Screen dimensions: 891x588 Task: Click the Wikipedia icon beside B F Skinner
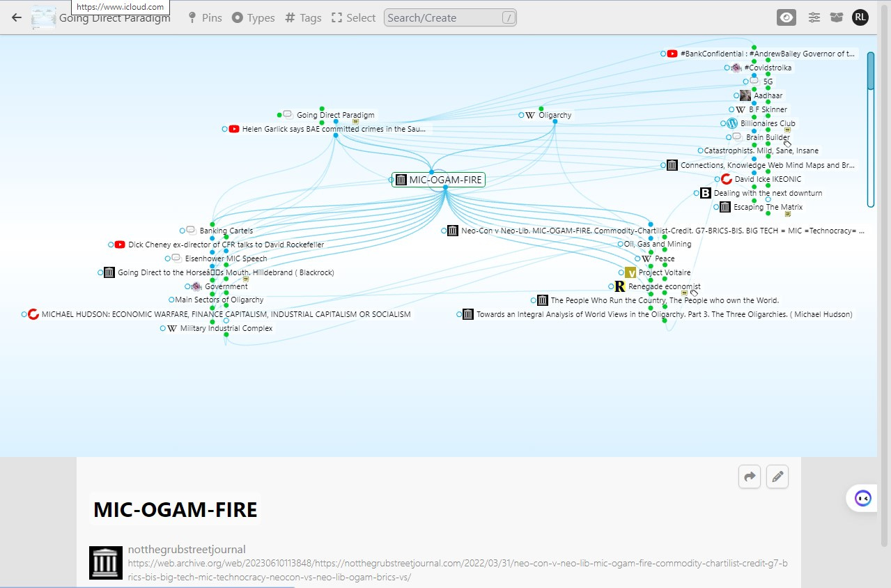[x=741, y=109]
